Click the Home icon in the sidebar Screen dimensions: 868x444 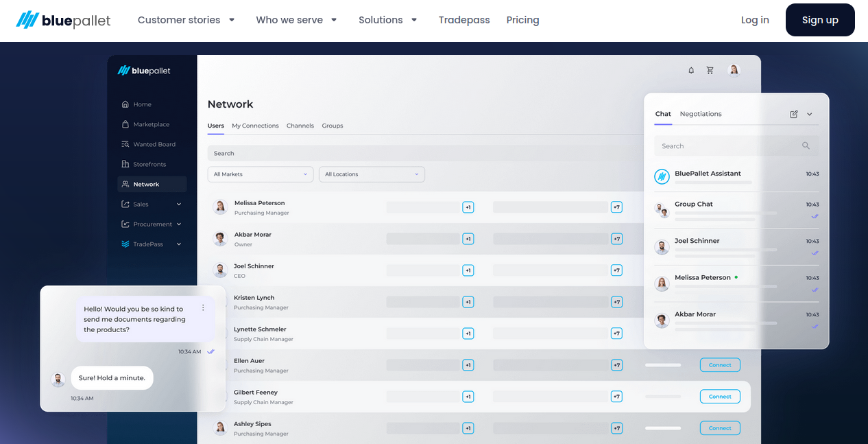[x=125, y=104]
